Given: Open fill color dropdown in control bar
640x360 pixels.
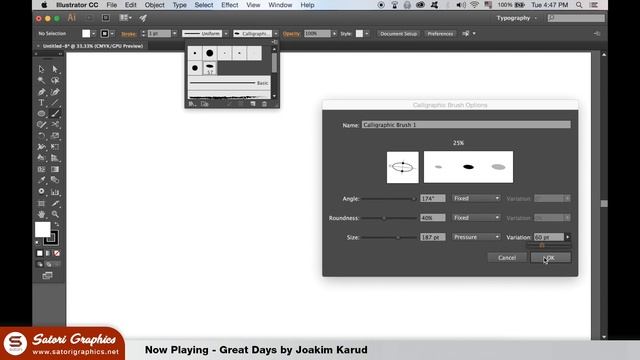Looking at the screenshot, I should coord(93,33).
